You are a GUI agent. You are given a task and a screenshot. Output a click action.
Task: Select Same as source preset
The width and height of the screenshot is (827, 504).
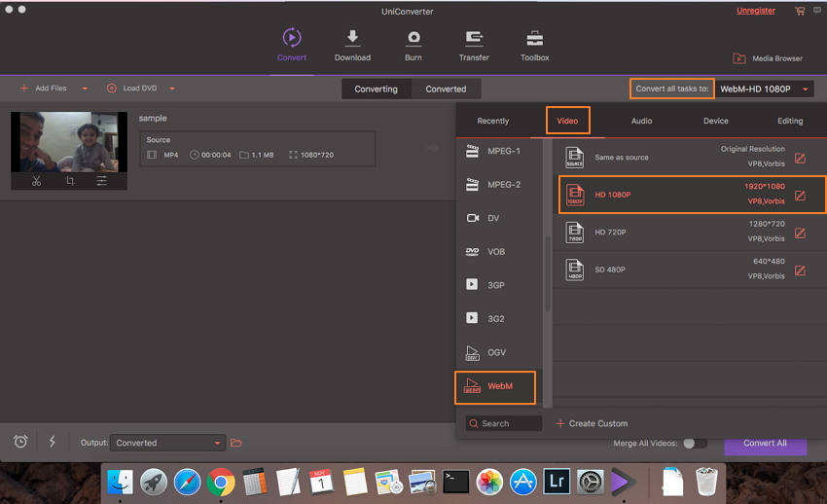pyautogui.click(x=689, y=157)
